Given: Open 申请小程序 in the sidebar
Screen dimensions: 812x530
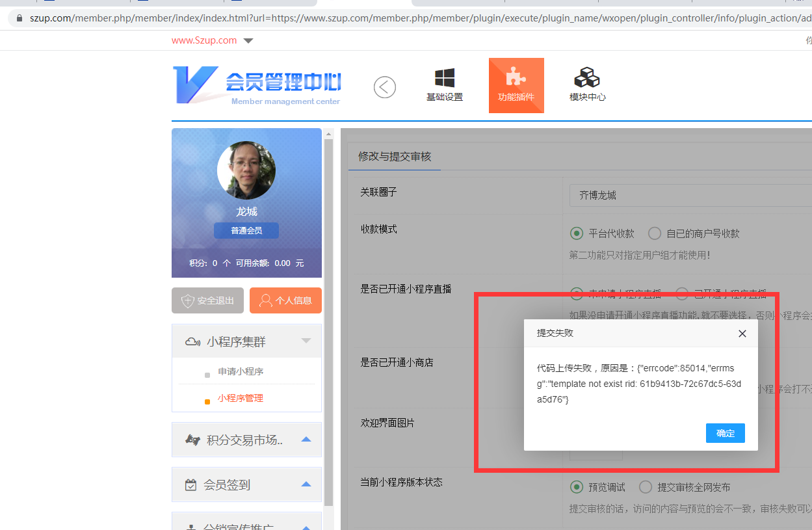Looking at the screenshot, I should (241, 372).
